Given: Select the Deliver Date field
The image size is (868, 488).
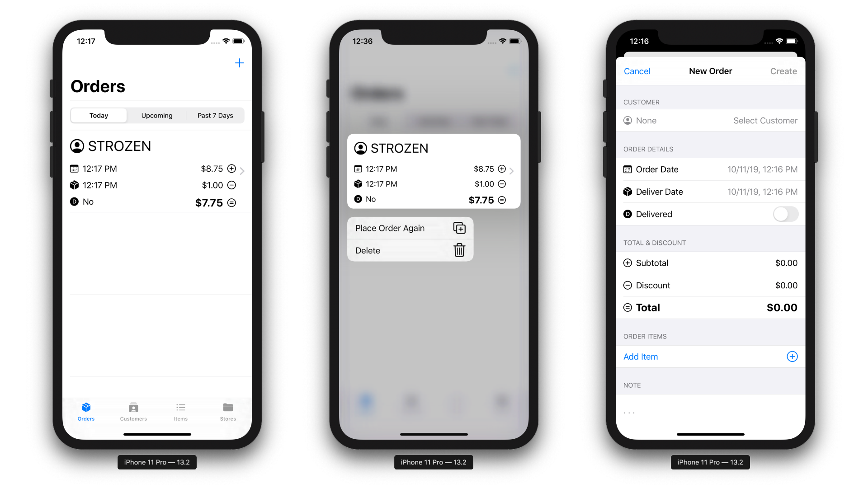Looking at the screenshot, I should (710, 192).
